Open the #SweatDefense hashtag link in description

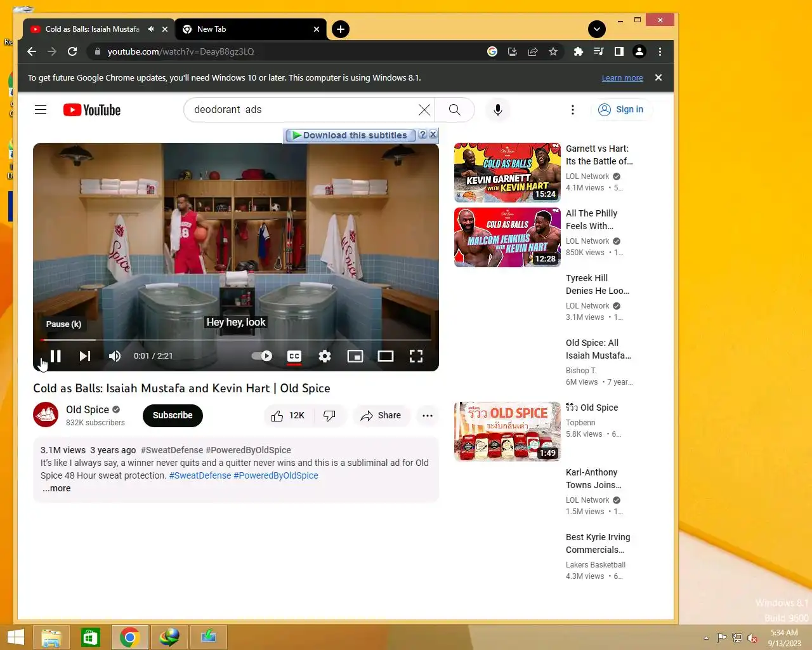pos(200,475)
